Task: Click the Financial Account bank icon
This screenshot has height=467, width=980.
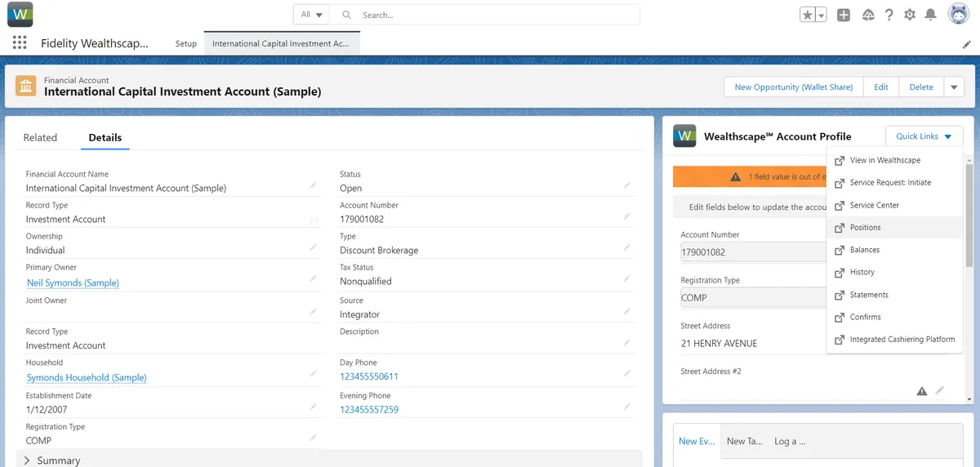Action: pos(26,87)
